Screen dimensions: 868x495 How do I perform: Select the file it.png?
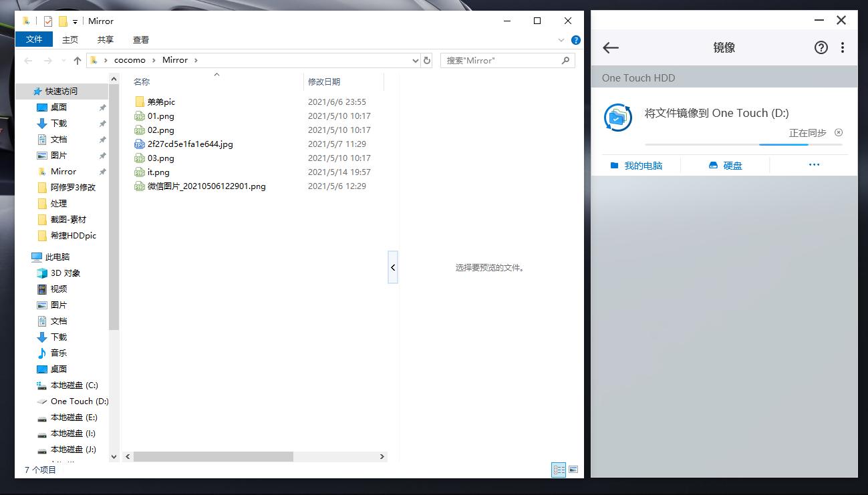158,172
